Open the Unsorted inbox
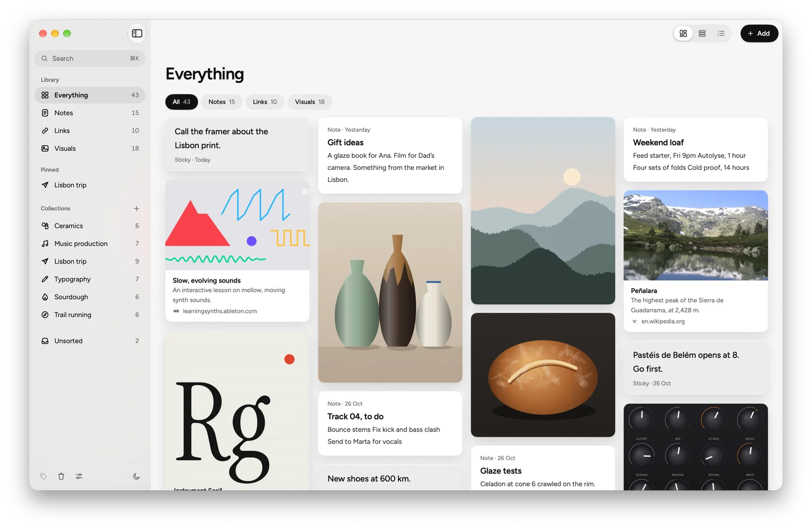The width and height of the screenshot is (812, 529). [90, 341]
